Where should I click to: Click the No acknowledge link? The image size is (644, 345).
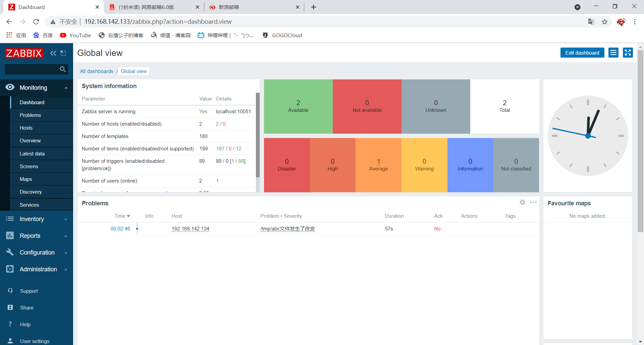point(437,229)
